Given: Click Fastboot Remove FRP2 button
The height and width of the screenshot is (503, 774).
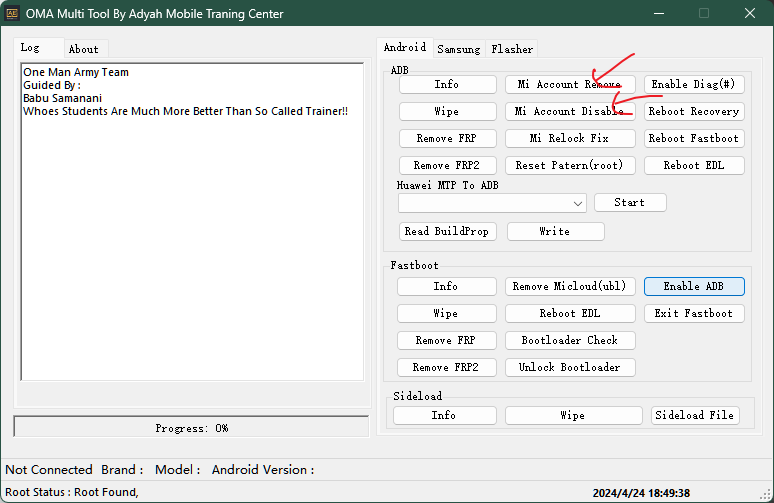Looking at the screenshot, I should 447,367.
